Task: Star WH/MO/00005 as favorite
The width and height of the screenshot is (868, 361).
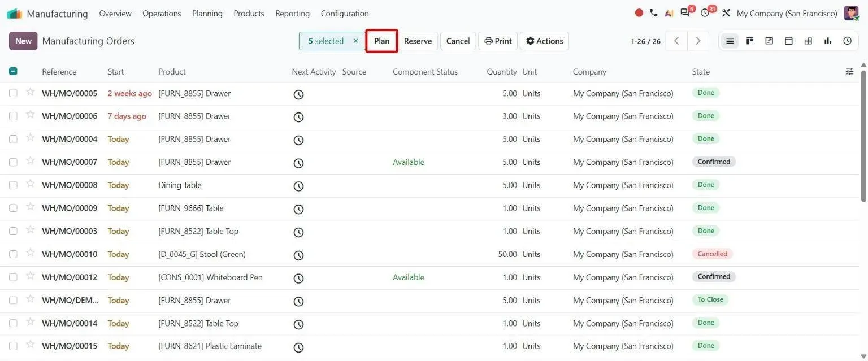Action: pyautogui.click(x=31, y=92)
